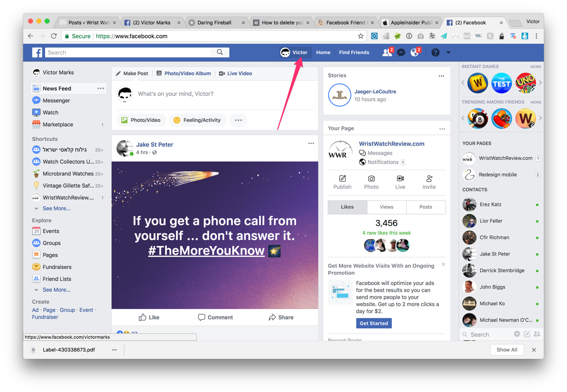Show more composer options ellipsis
The width and height of the screenshot is (567, 392).
238,120
